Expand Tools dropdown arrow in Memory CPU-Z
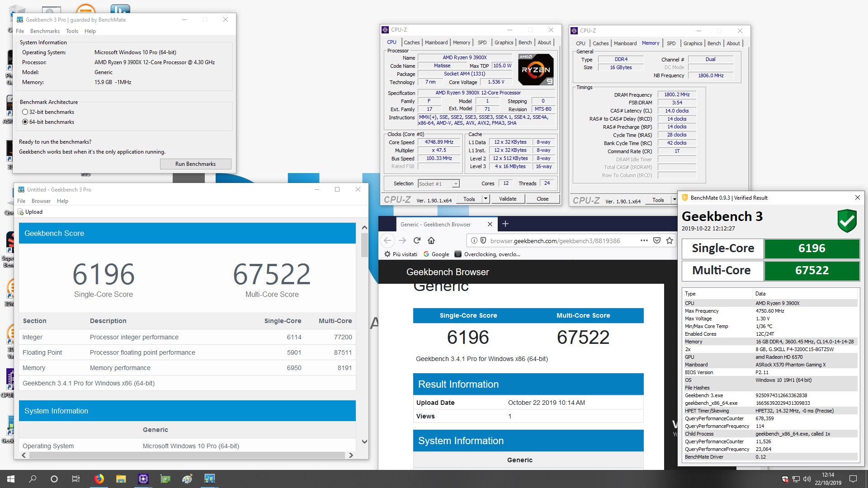Screen dimensions: 868x488 pyautogui.click(x=674, y=200)
